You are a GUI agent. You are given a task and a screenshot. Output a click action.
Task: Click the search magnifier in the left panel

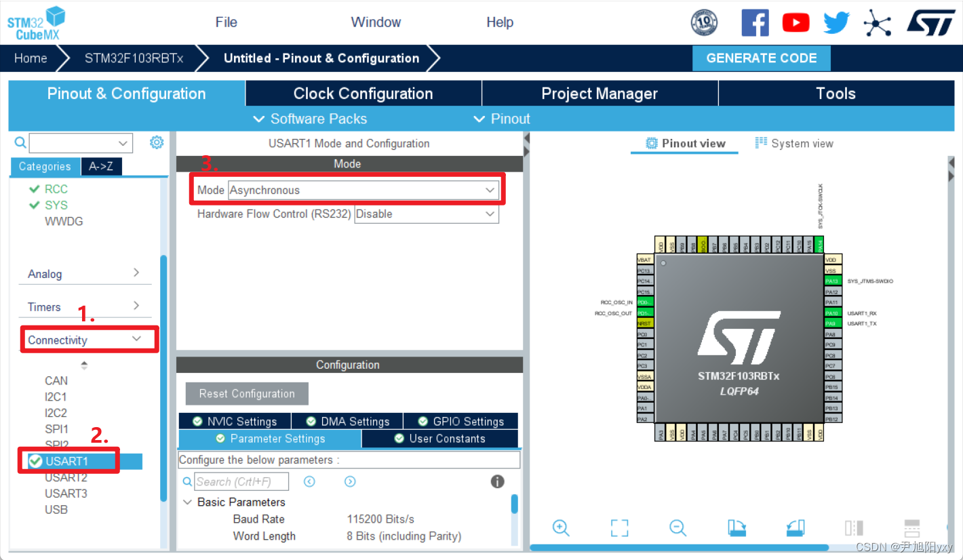(x=20, y=142)
